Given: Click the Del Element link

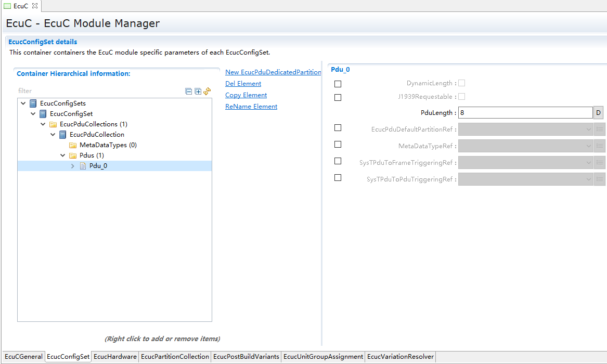Looking at the screenshot, I should tap(243, 84).
